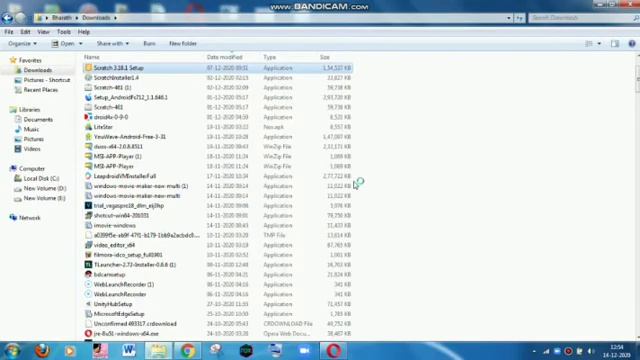Click the TLauncher installer file icon
The height and width of the screenshot is (360, 640).
[x=88, y=264]
